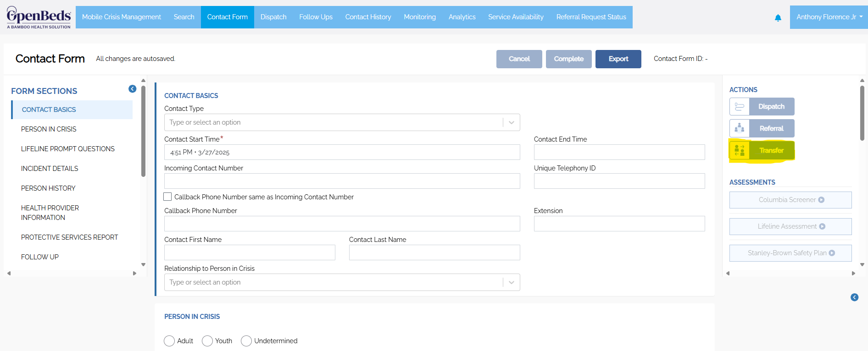868x351 pixels.
Task: Click the Columbia Screener arrow icon
Action: pos(821,200)
